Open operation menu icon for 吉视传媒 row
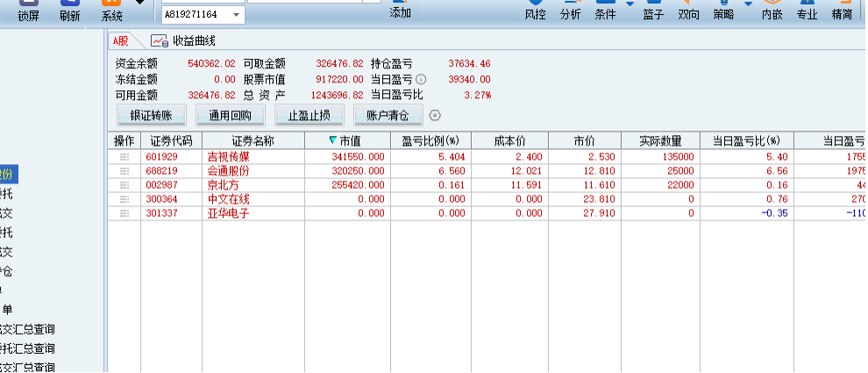Screen dimensions: 868x373 pyautogui.click(x=124, y=157)
